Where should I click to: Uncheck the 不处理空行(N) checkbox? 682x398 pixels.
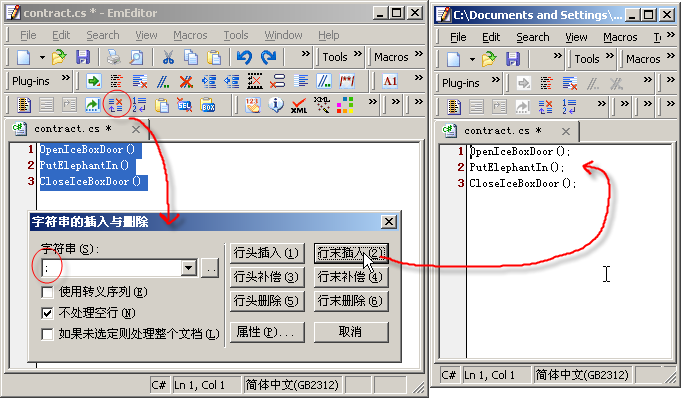coord(47,313)
